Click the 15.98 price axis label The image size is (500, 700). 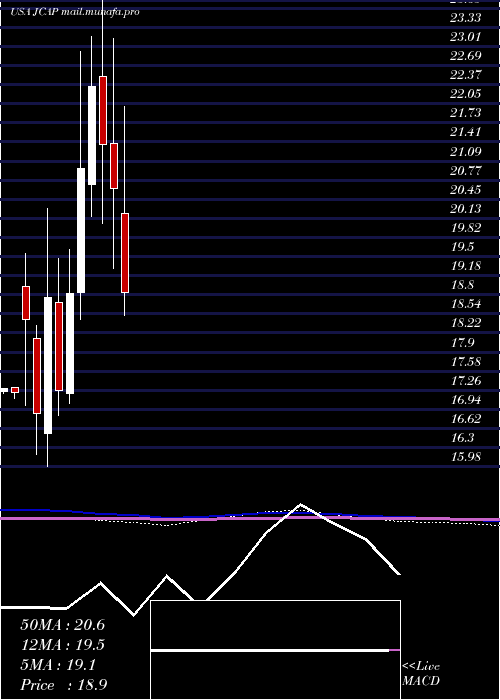466,457
